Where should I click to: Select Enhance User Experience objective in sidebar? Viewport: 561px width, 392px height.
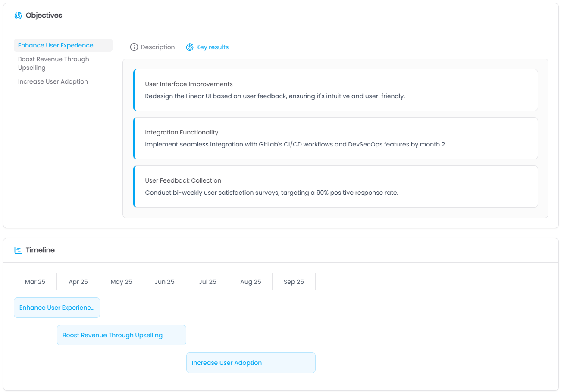(56, 45)
